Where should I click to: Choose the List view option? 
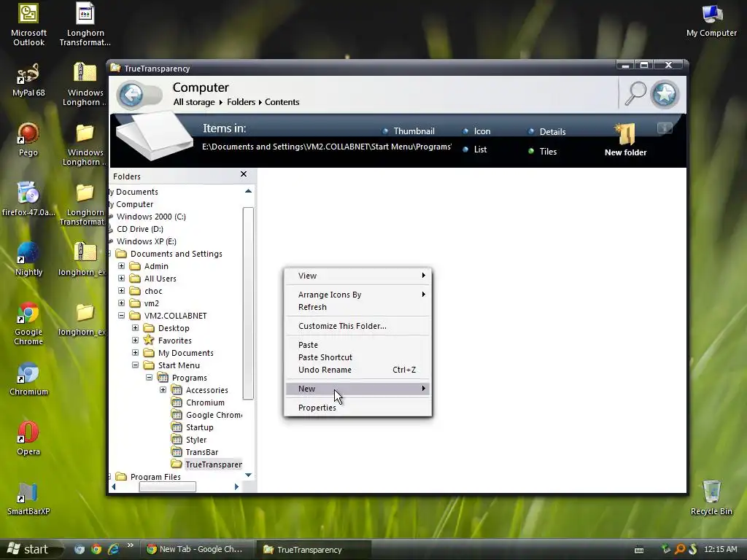click(x=474, y=149)
